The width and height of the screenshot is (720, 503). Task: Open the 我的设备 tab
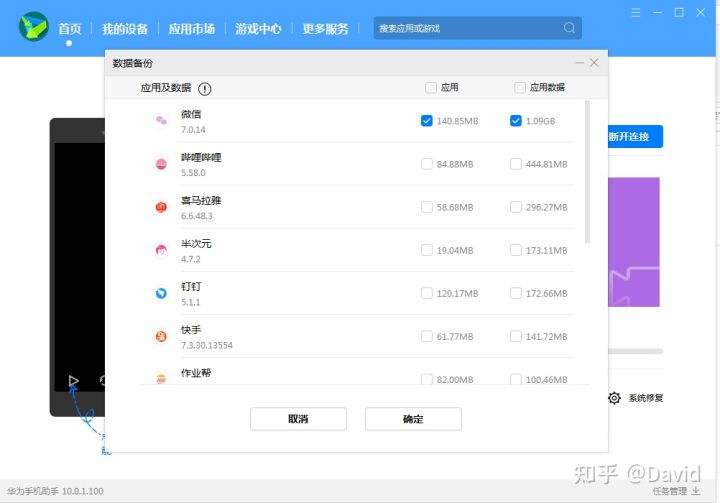pyautogui.click(x=125, y=29)
